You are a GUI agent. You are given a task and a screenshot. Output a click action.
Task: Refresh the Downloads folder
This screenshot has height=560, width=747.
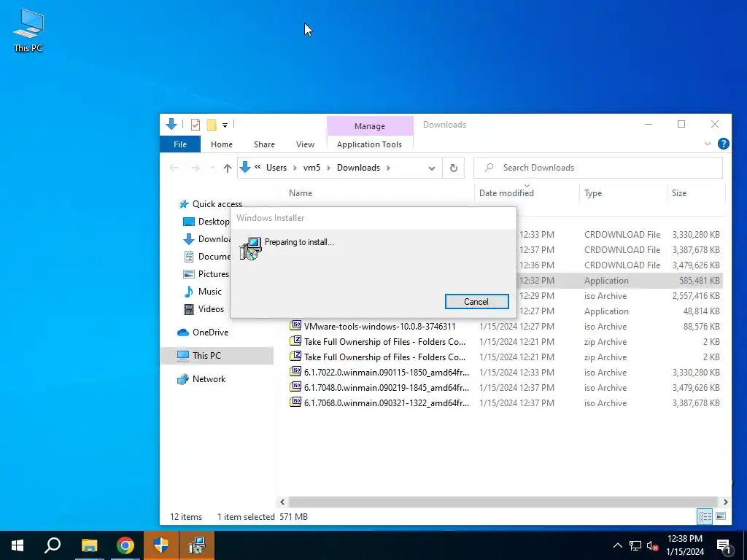coord(454,168)
